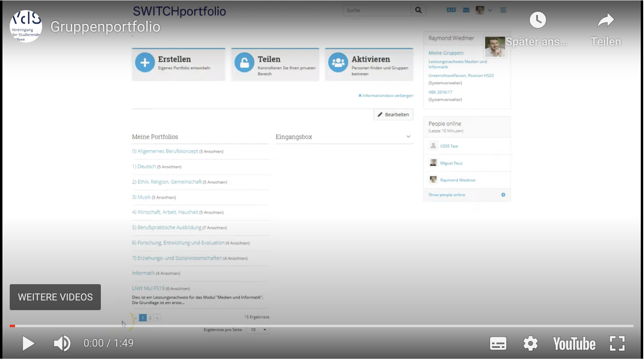The height and width of the screenshot is (360, 644).
Task: Hide the info box via Informationsbox verbergen
Action: pyautogui.click(x=386, y=96)
